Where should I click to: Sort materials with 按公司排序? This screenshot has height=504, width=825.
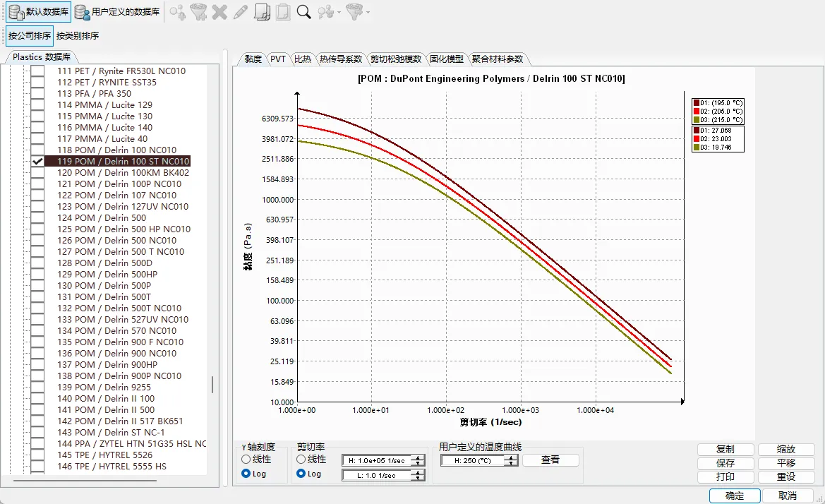tap(30, 36)
